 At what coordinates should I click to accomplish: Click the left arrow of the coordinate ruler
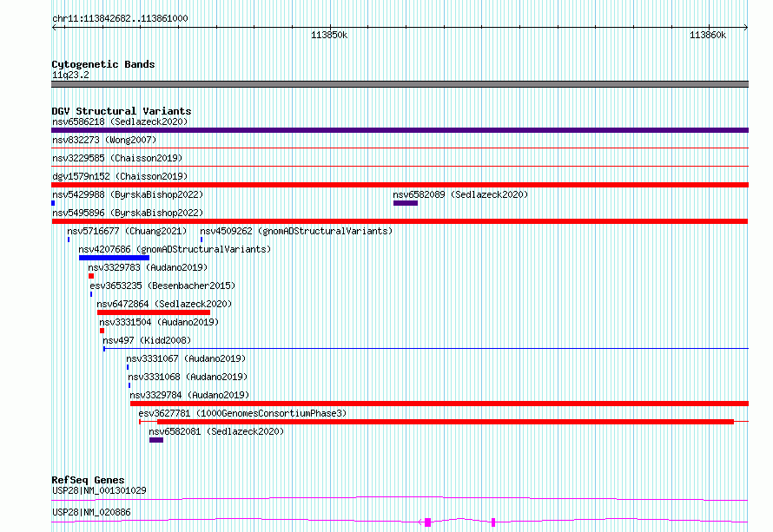[x=54, y=27]
